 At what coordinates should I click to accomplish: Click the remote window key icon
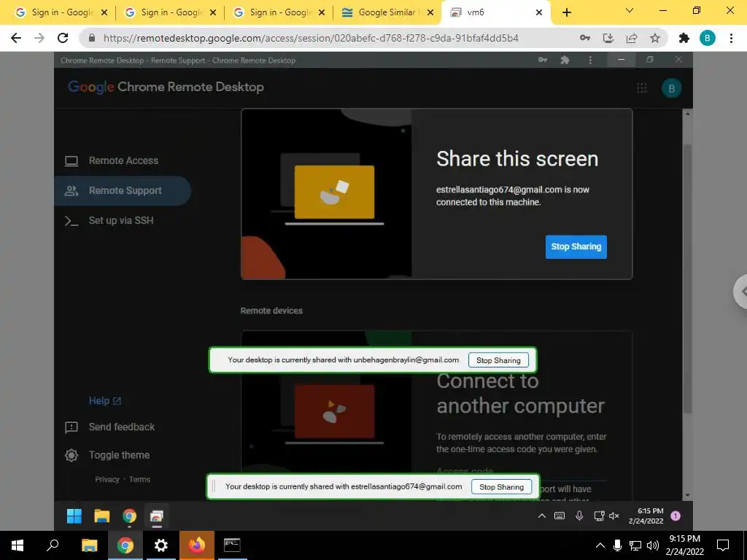(543, 60)
